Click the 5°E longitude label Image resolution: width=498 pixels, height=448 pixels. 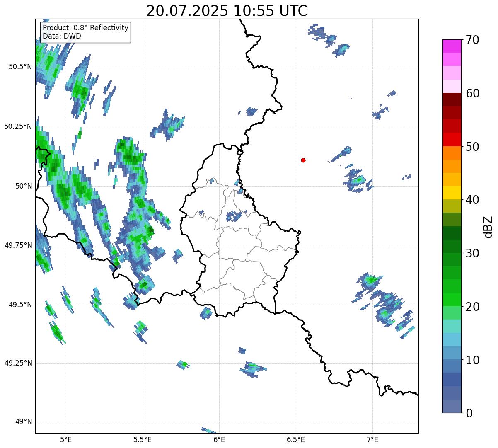coord(66,439)
